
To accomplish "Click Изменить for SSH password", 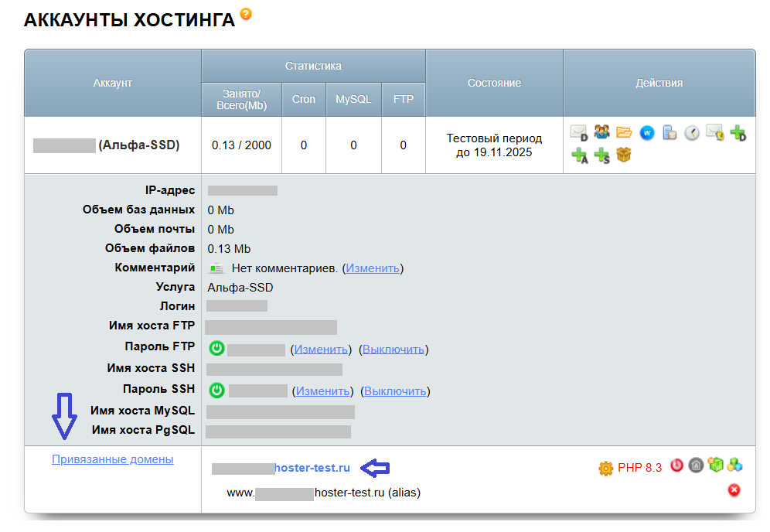I will pyautogui.click(x=324, y=391).
